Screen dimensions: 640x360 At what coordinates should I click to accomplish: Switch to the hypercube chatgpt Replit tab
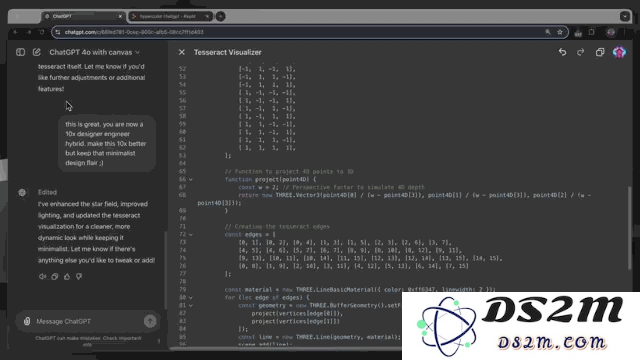[x=170, y=16]
